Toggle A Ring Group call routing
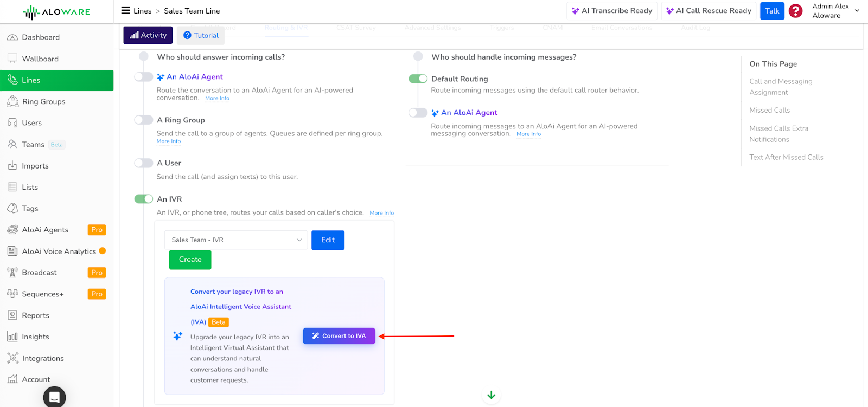868x407 pixels. (x=144, y=120)
